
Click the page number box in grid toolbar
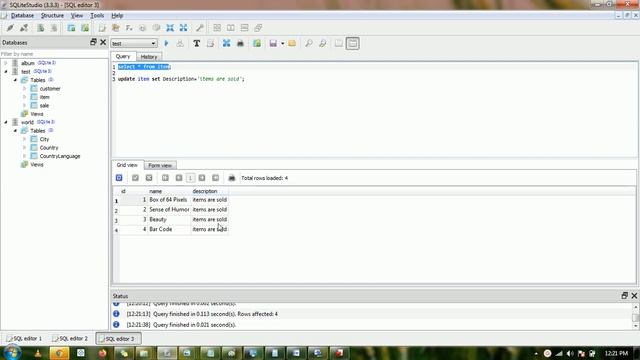point(190,178)
